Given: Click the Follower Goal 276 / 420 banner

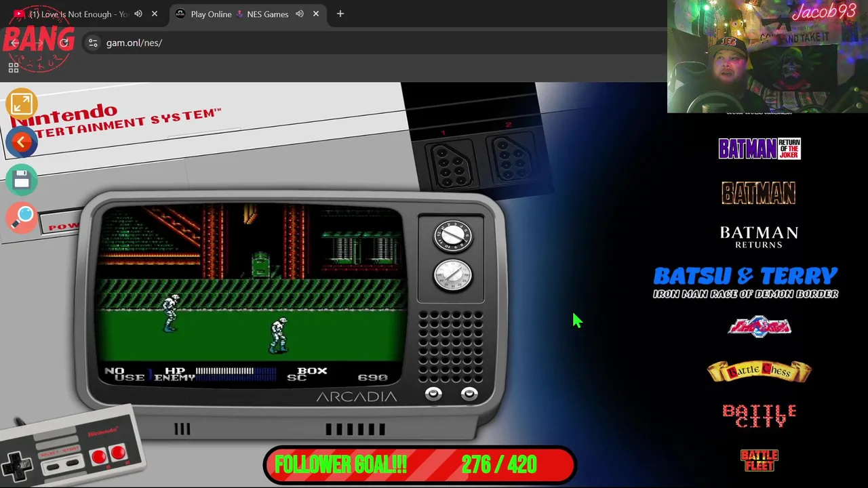Looking at the screenshot, I should coord(420,465).
